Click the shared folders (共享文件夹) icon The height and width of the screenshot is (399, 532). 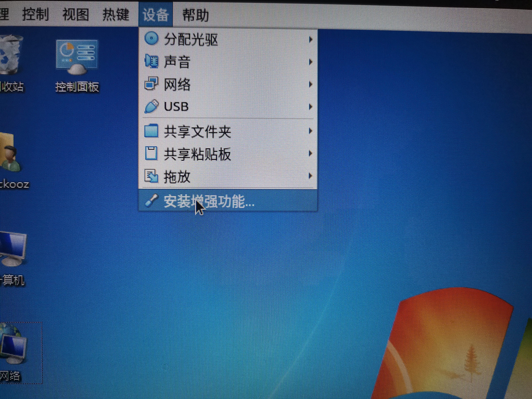(x=151, y=131)
